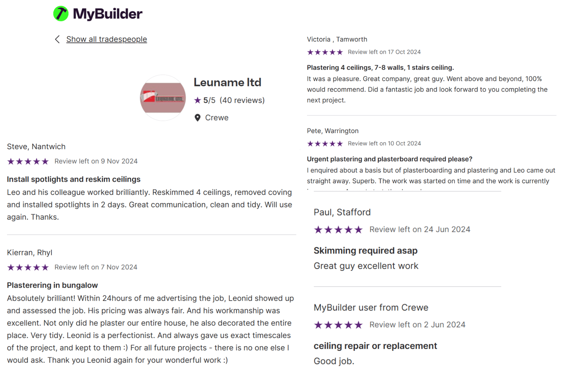
Task: Click the Install spotlights and reskim ceilings title
Action: point(74,179)
